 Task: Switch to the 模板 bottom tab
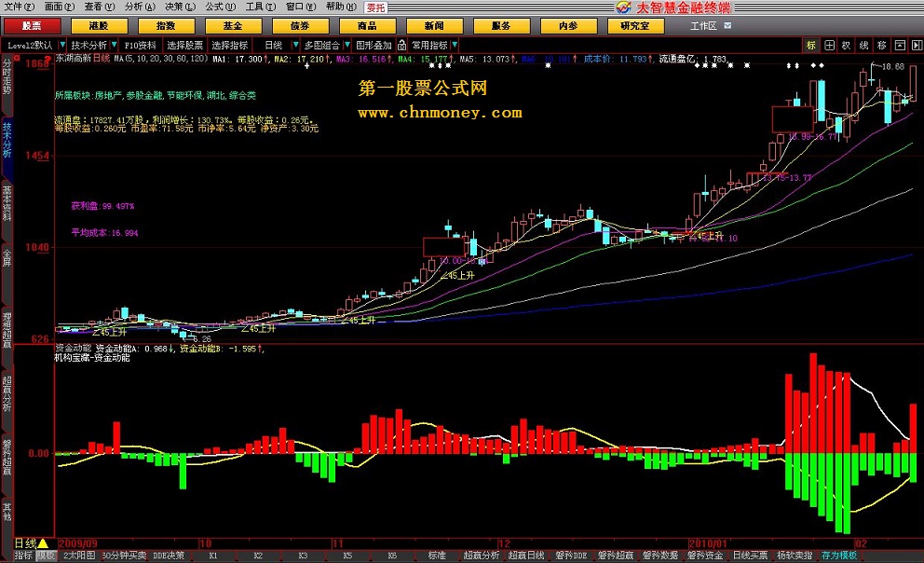click(46, 556)
